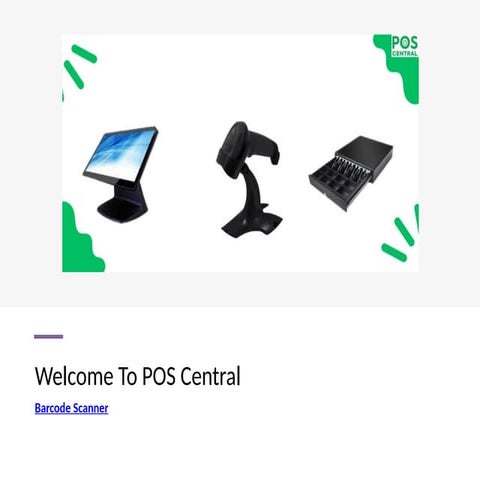Click the POS terminal's black stand
Viewport: 480px width, 480px height.
coord(123,203)
